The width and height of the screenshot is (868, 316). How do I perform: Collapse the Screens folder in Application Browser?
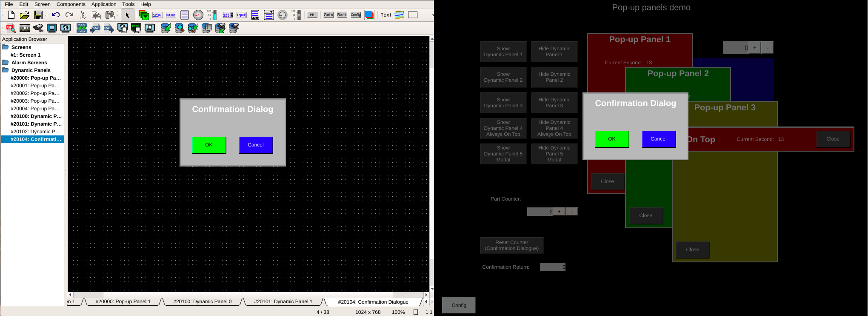point(6,47)
